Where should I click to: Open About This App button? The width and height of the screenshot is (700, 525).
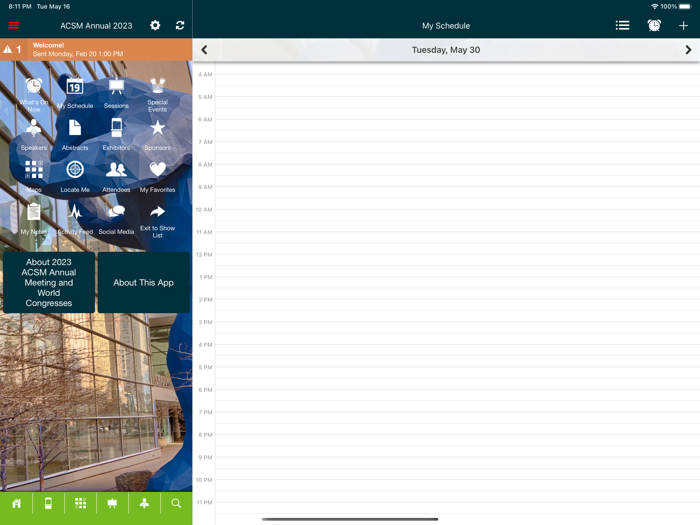(x=143, y=282)
